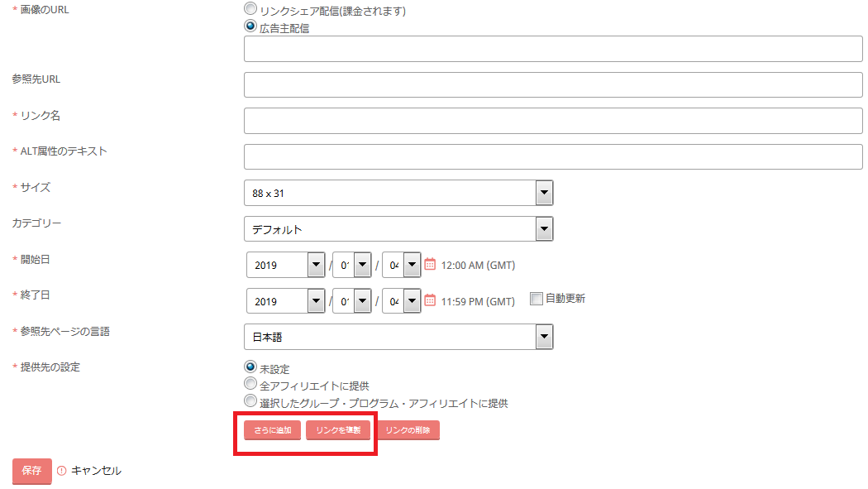Select the 広告主配信 radio option
This screenshot has height=489, width=868.
(250, 26)
